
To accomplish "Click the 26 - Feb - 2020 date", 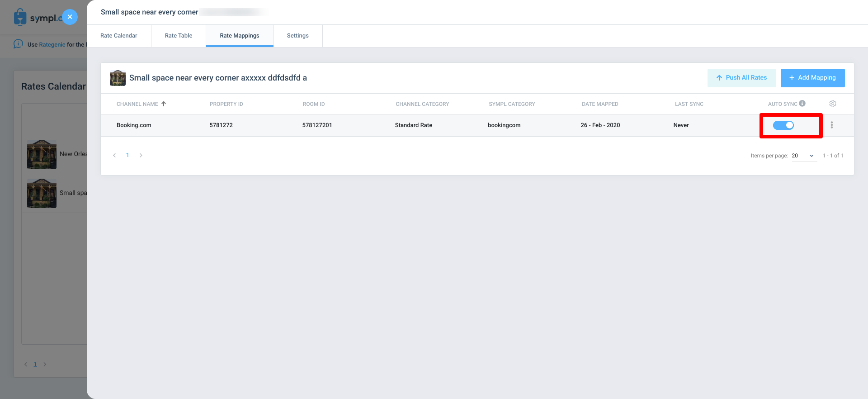I will (600, 125).
